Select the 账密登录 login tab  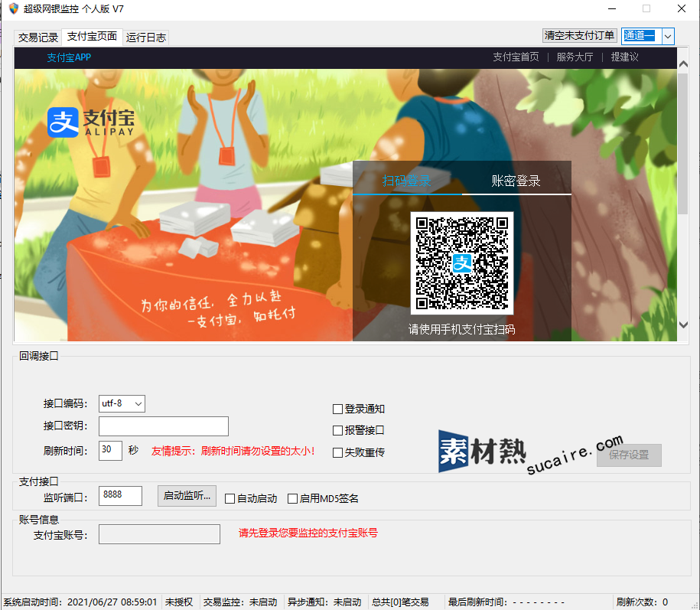tap(516, 181)
